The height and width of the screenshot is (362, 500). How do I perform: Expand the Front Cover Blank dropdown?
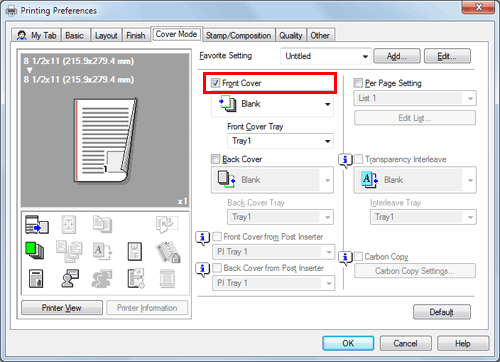(x=272, y=104)
